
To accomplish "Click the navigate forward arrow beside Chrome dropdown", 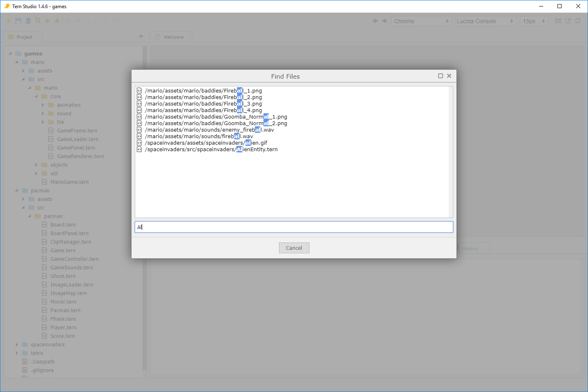I will coord(384,21).
